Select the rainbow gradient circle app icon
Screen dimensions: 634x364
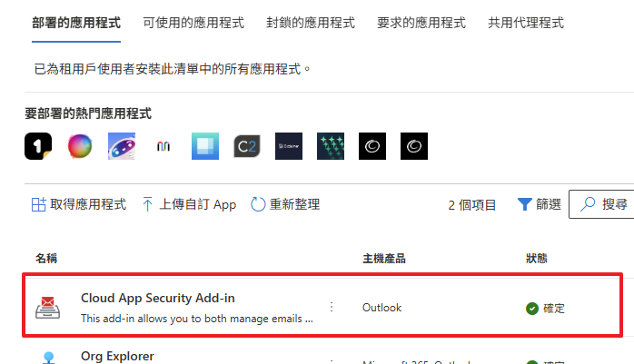[80, 146]
